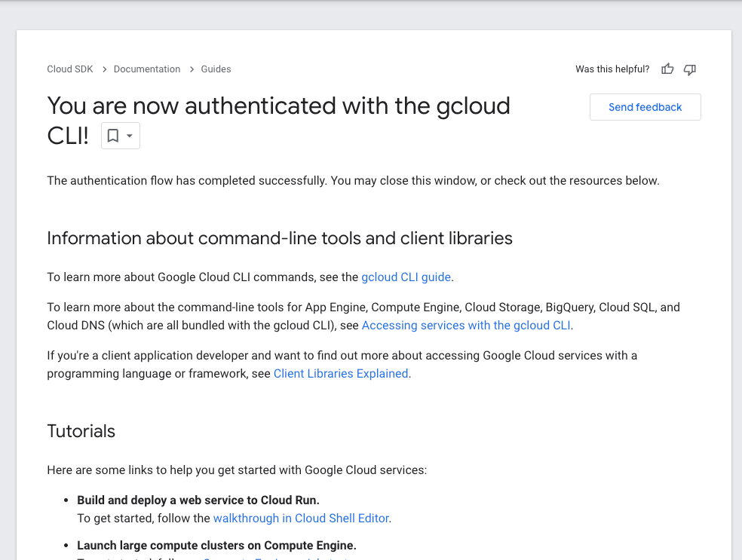Image resolution: width=742 pixels, height=560 pixels.
Task: Click the page title heading text
Action: pos(278,121)
